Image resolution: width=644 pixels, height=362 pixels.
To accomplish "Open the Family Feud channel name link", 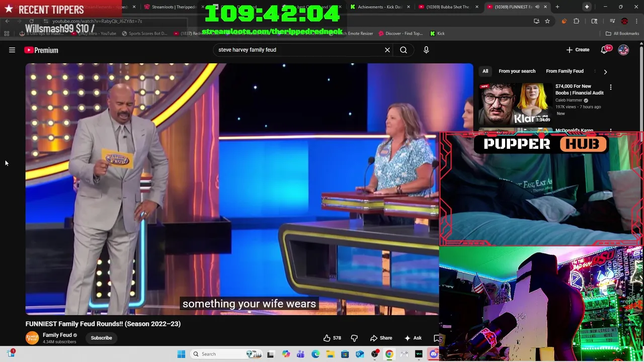I will point(57,335).
